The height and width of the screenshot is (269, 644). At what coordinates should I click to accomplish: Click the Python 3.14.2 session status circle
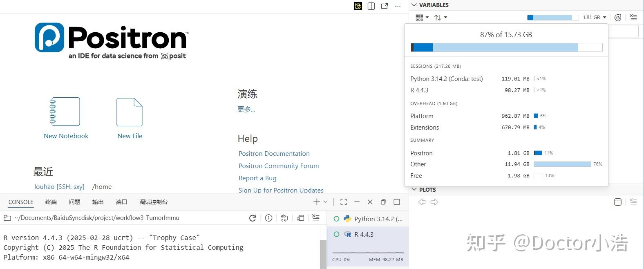[x=337, y=219]
